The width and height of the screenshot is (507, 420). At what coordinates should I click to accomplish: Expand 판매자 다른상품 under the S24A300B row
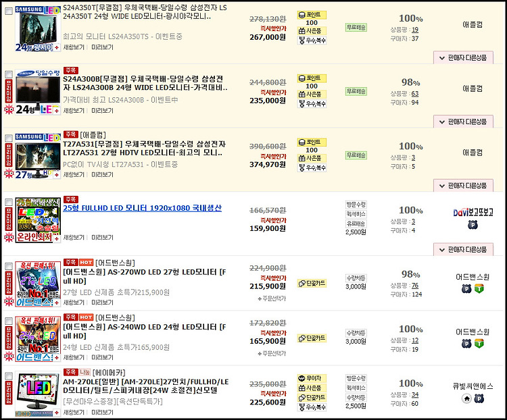463,122
